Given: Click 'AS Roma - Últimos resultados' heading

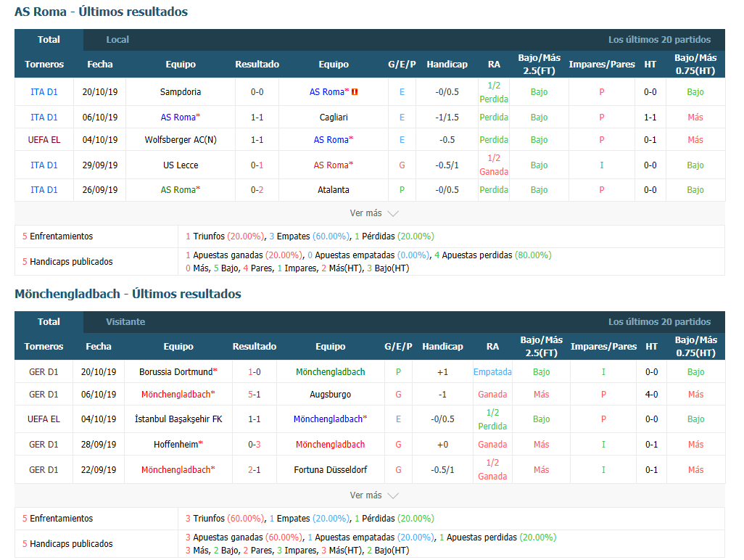Looking at the screenshot, I should (x=101, y=12).
